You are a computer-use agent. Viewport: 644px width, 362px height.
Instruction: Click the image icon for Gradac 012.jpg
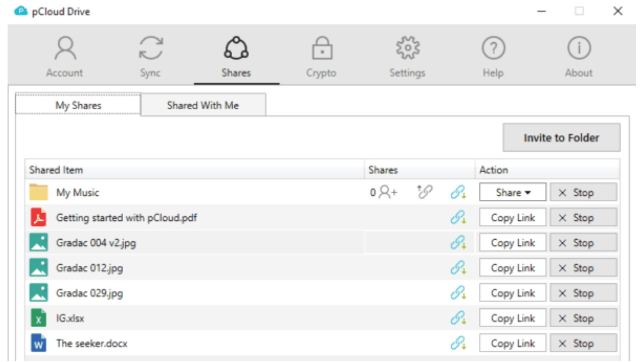point(39,267)
